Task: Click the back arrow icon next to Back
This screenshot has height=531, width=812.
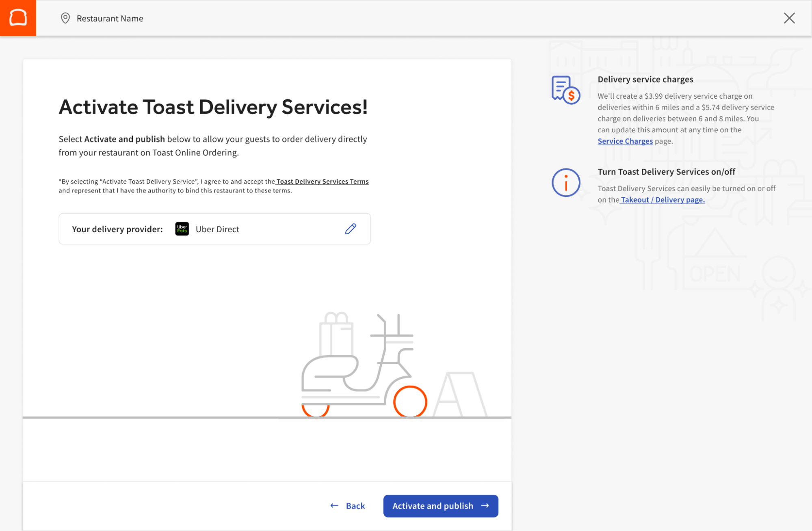Action: pyautogui.click(x=333, y=505)
